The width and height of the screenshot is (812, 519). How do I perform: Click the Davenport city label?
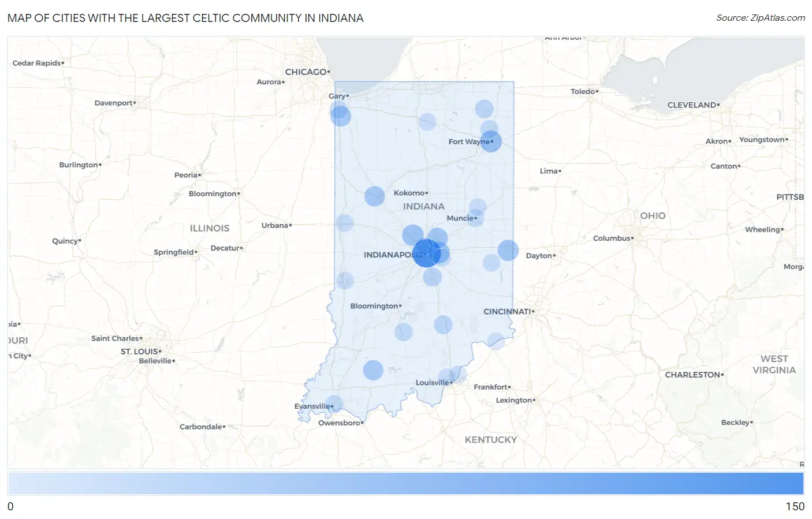pos(114,103)
